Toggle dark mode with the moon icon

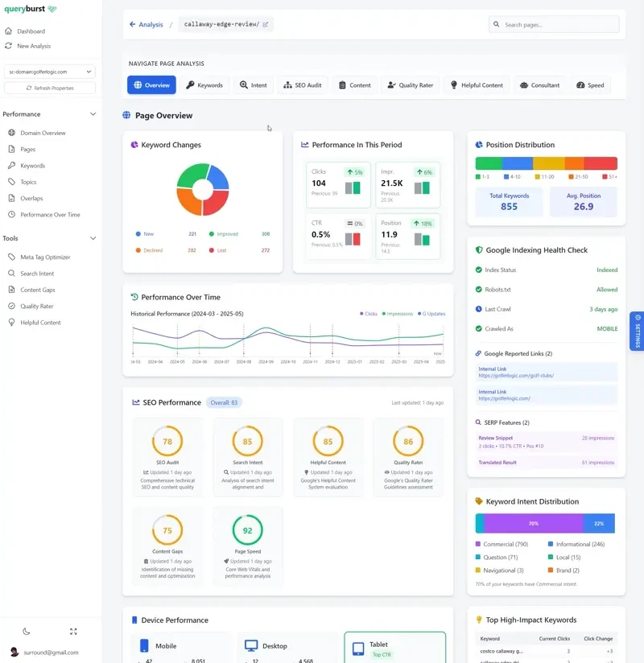27,632
